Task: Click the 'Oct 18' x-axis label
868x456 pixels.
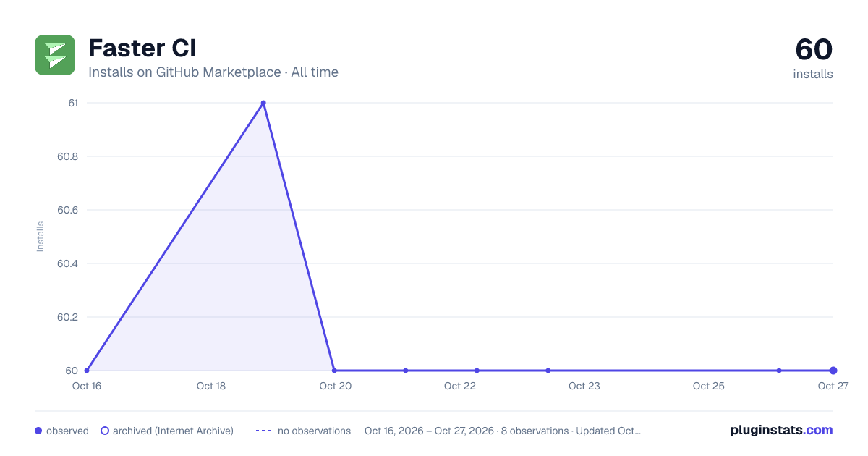Action: pyautogui.click(x=211, y=386)
